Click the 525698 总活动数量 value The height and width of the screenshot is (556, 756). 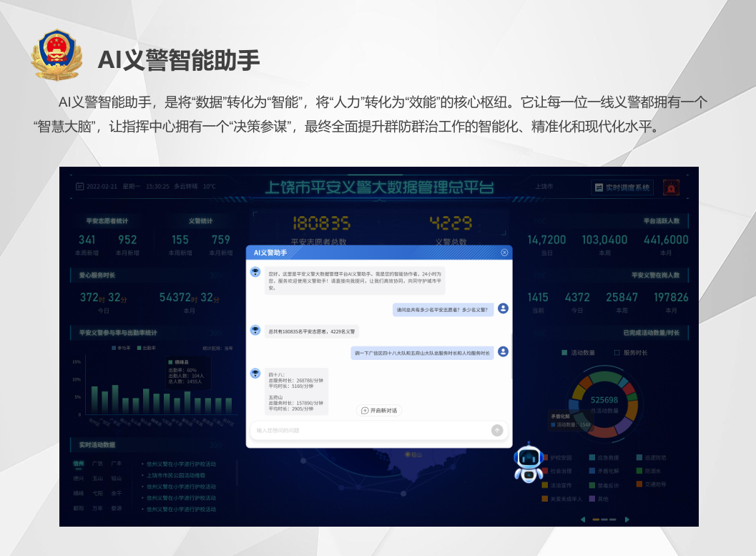(x=604, y=400)
